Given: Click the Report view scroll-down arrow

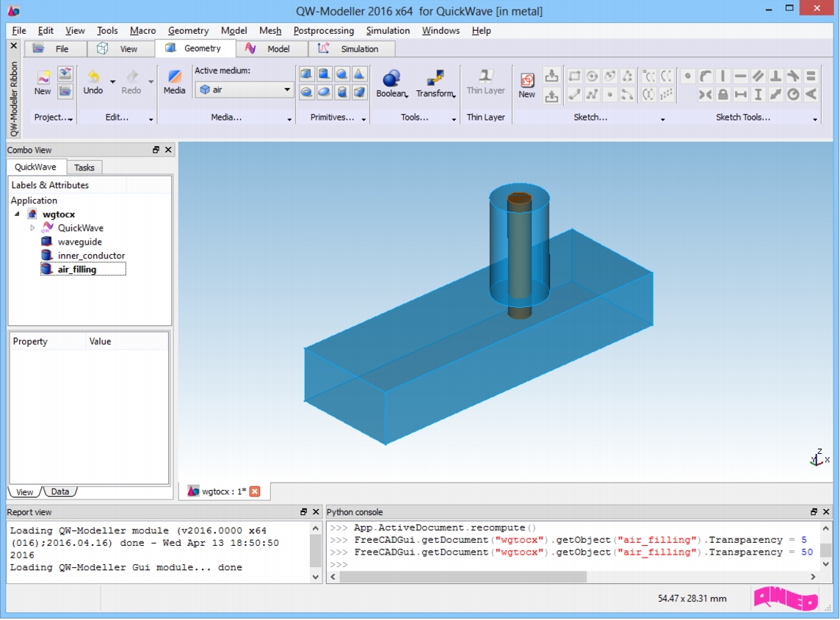Looking at the screenshot, I should [316, 577].
